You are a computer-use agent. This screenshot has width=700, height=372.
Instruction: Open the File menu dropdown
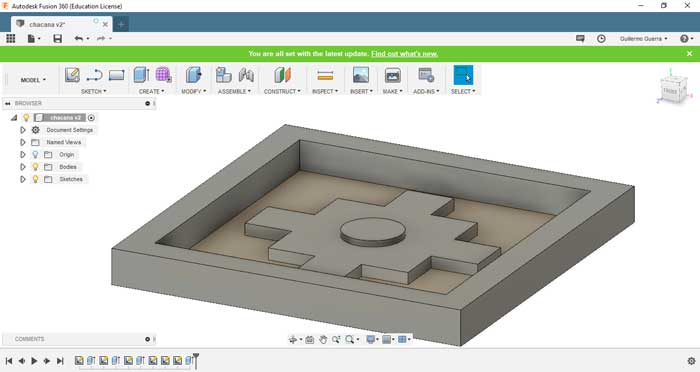pyautogui.click(x=33, y=38)
